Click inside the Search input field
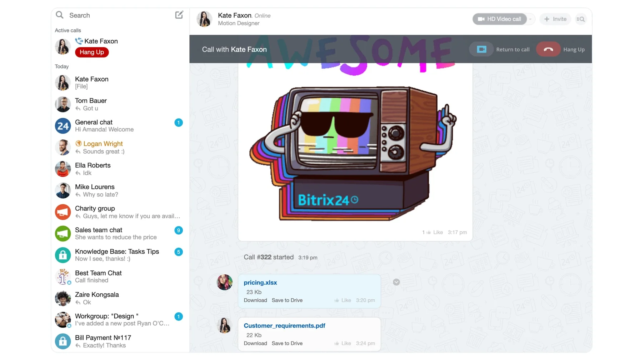This screenshot has width=643, height=364. [107, 15]
